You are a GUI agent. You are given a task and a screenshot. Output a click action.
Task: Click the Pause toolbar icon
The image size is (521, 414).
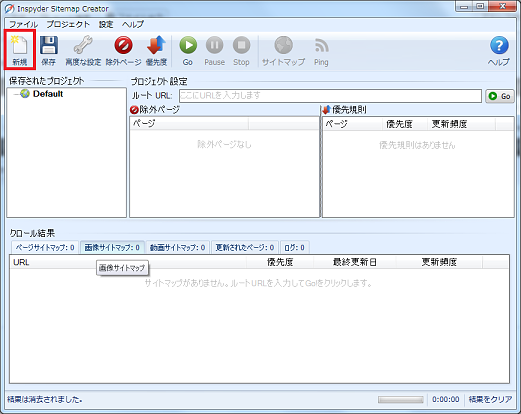214,50
